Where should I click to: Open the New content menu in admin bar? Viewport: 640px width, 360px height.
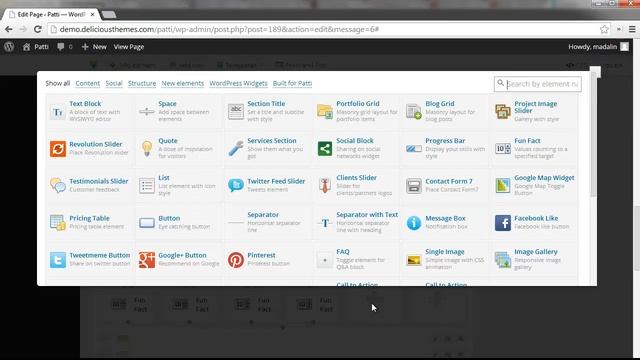pyautogui.click(x=94, y=47)
